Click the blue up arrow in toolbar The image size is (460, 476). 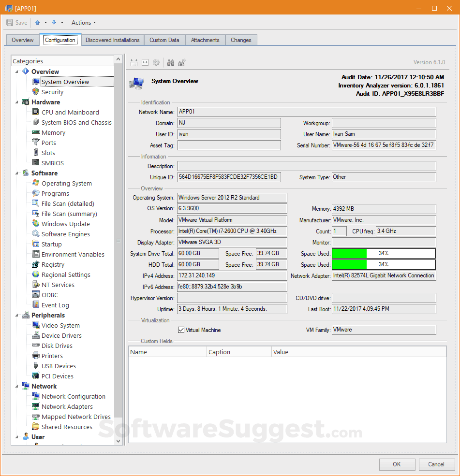click(x=37, y=23)
